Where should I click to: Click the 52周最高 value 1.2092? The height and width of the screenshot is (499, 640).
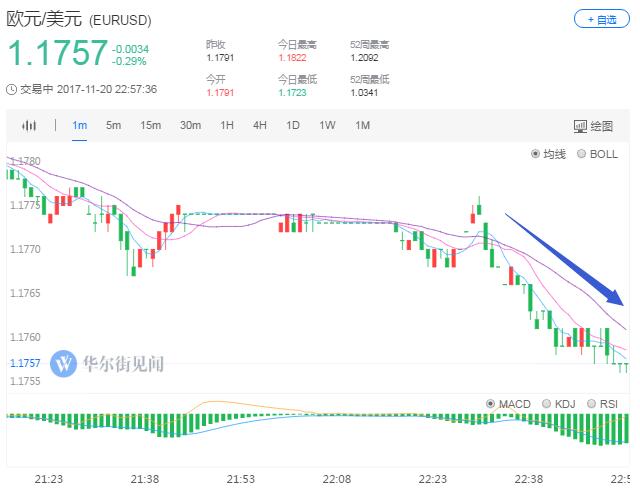(x=364, y=58)
